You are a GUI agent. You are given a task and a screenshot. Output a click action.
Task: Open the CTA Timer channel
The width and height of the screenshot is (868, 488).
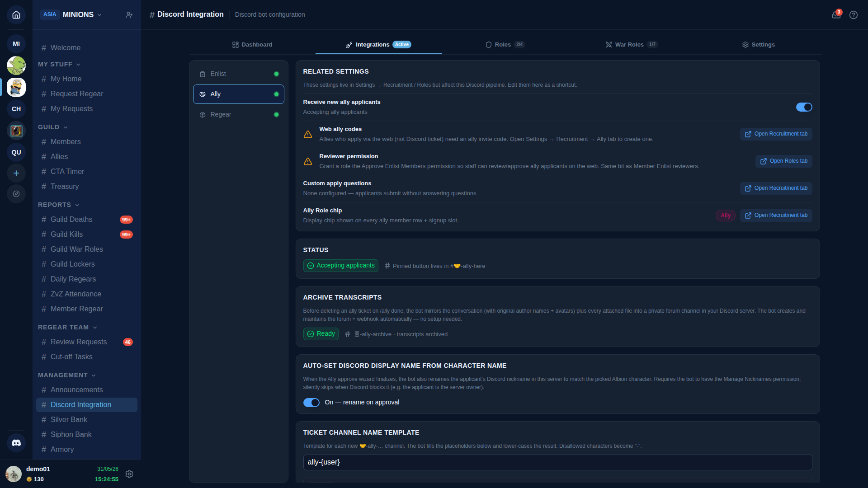(x=87, y=172)
